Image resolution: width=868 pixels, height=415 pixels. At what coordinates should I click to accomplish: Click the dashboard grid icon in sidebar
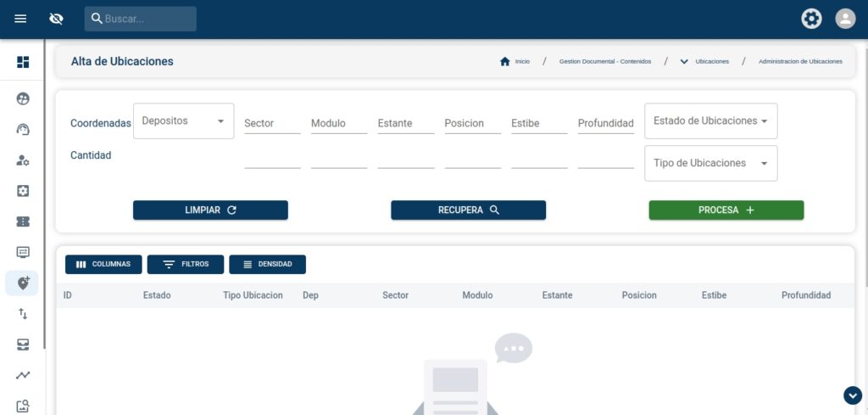point(23,62)
